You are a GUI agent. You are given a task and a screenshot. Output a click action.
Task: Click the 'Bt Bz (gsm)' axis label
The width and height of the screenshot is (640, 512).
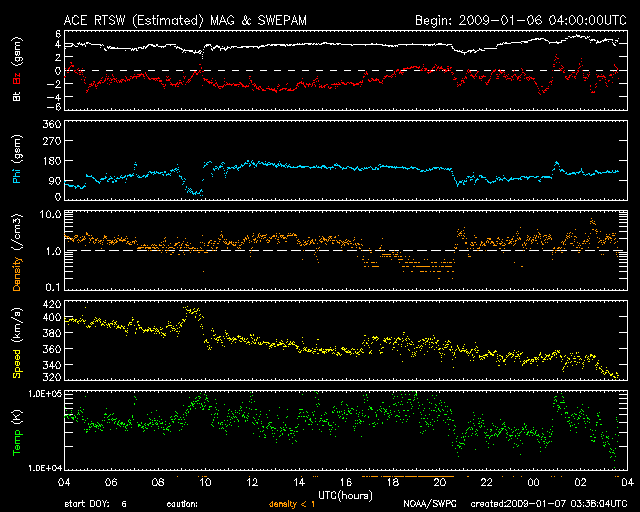17,69
